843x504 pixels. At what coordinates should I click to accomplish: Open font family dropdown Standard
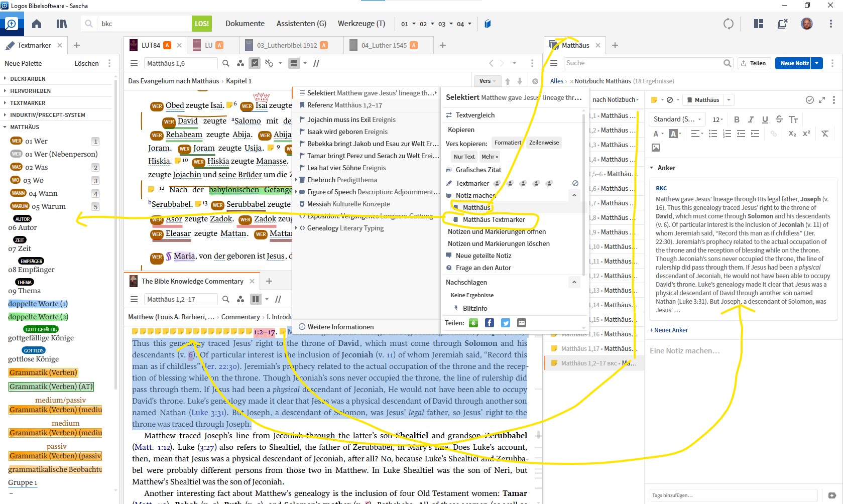(x=677, y=119)
